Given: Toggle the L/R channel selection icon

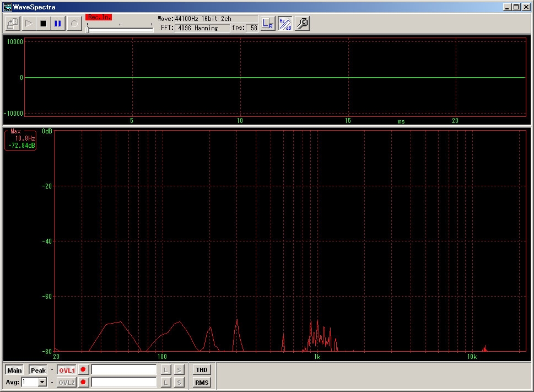Looking at the screenshot, I should (x=268, y=23).
